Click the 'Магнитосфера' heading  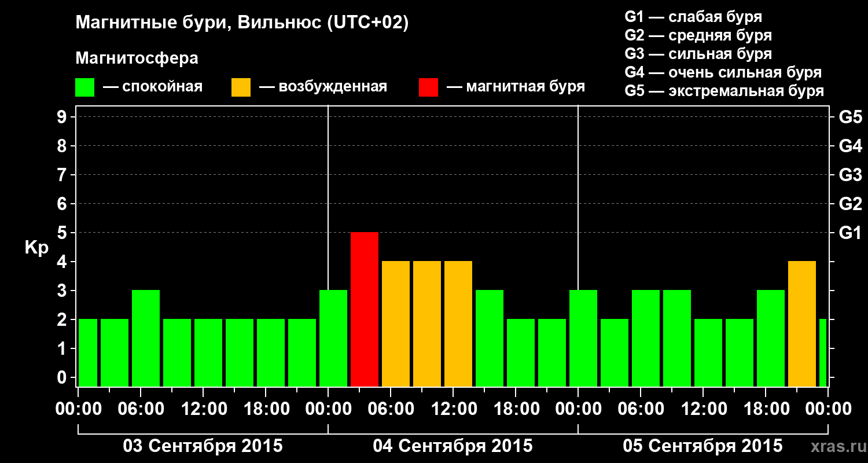tap(137, 58)
